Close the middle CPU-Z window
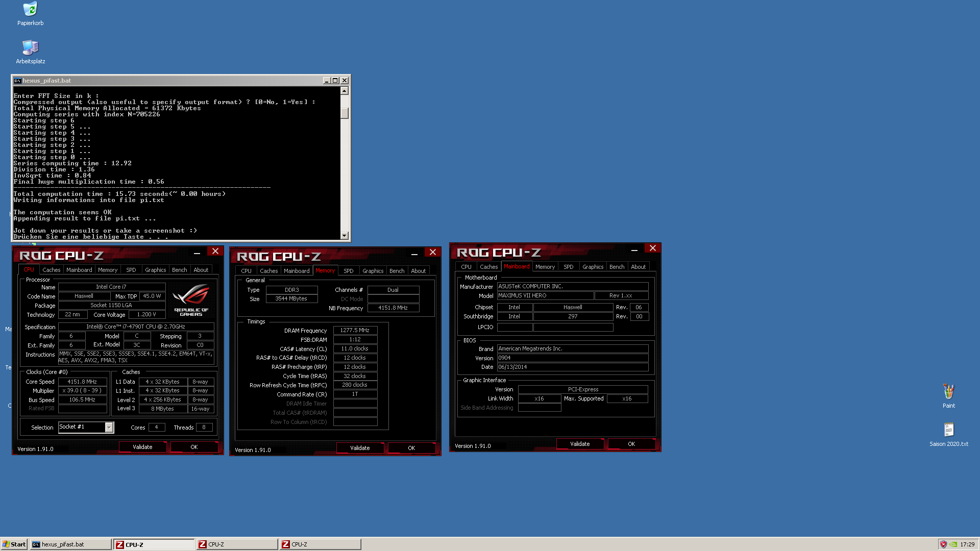This screenshot has height=551, width=980. pos(433,252)
